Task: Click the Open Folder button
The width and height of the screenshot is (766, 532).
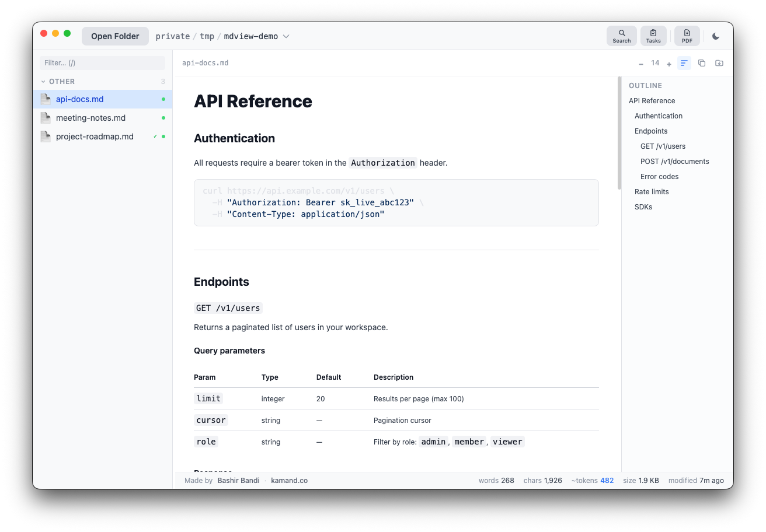Action: 115,36
